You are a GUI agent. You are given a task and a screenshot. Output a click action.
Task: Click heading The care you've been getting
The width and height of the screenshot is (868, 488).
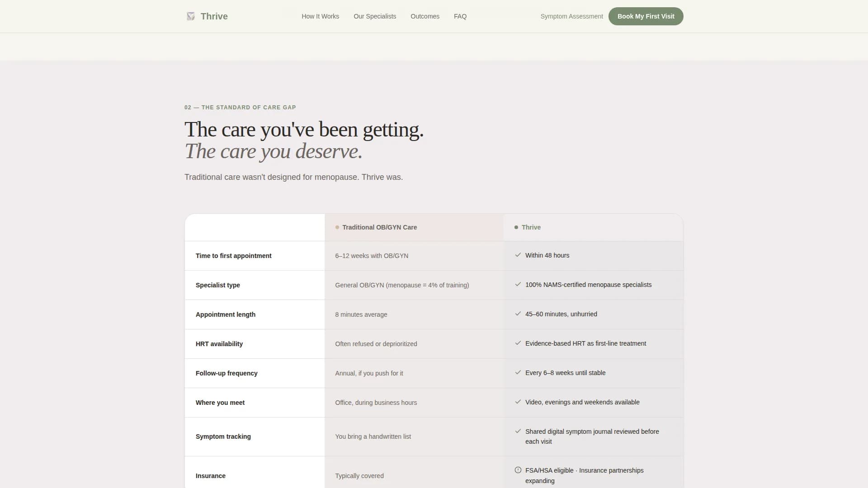pyautogui.click(x=304, y=130)
